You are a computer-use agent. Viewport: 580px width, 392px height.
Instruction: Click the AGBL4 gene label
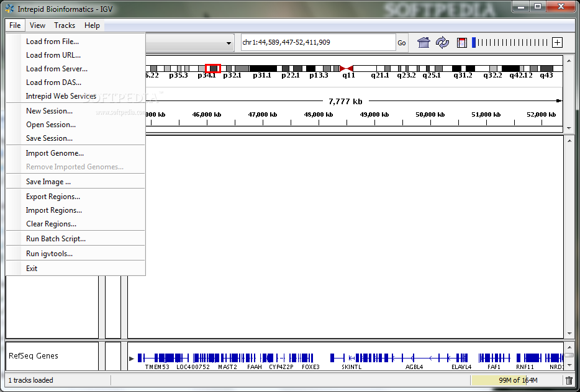pyautogui.click(x=414, y=367)
